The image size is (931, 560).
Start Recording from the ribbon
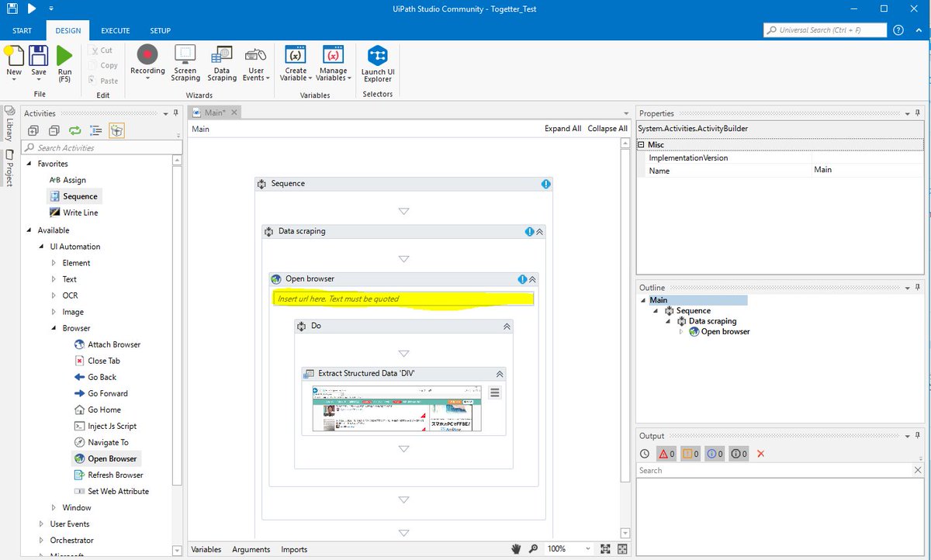click(x=147, y=62)
